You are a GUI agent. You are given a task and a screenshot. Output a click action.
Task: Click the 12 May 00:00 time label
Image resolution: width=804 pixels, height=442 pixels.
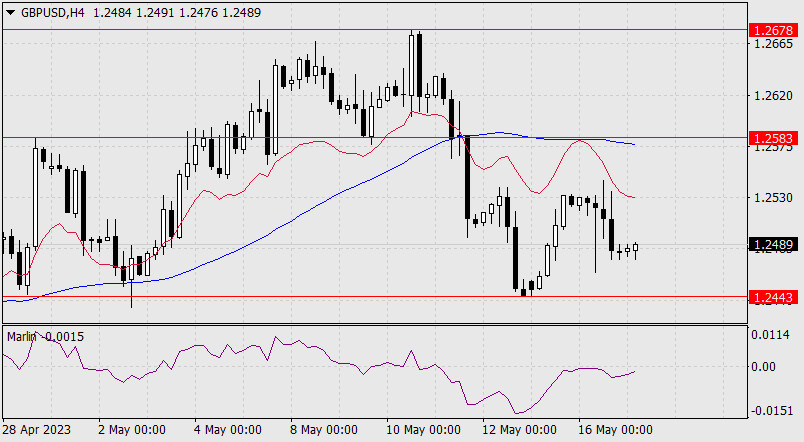(519, 429)
